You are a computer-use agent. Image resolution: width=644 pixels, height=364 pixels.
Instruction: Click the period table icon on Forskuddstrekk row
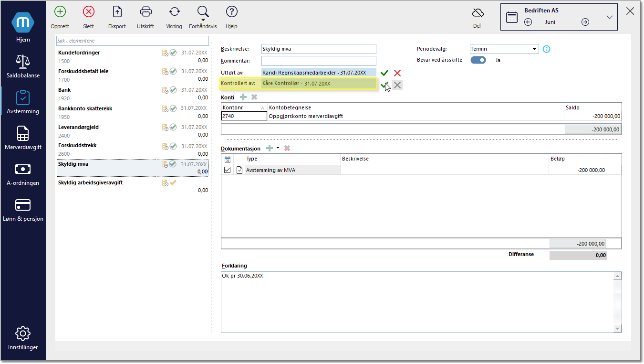coord(165,146)
